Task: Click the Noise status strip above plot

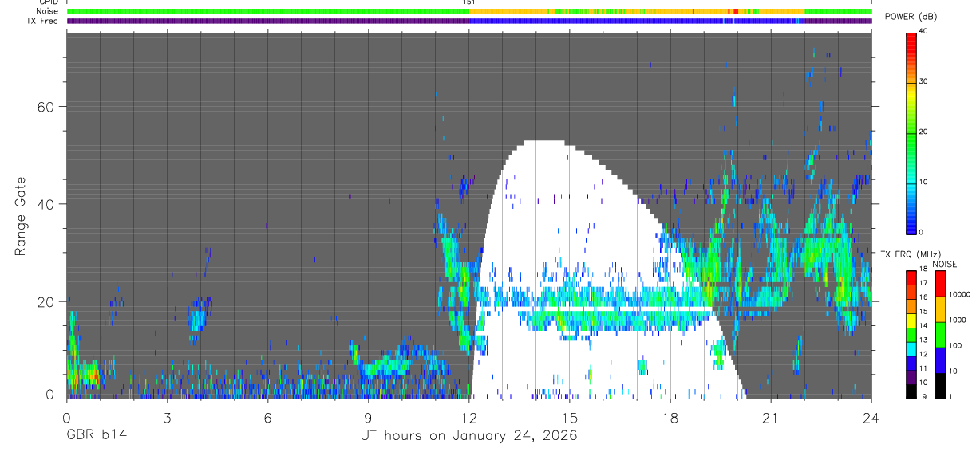Action: click(x=469, y=11)
